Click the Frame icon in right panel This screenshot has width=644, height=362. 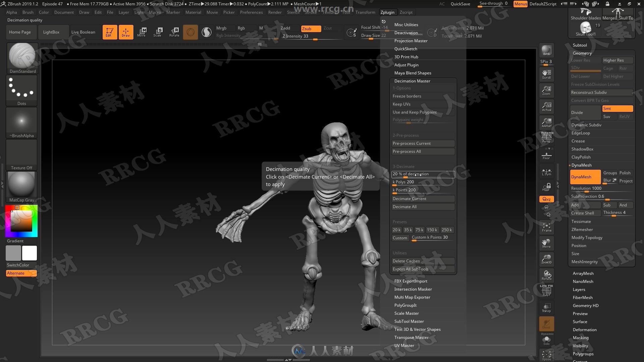tap(546, 227)
